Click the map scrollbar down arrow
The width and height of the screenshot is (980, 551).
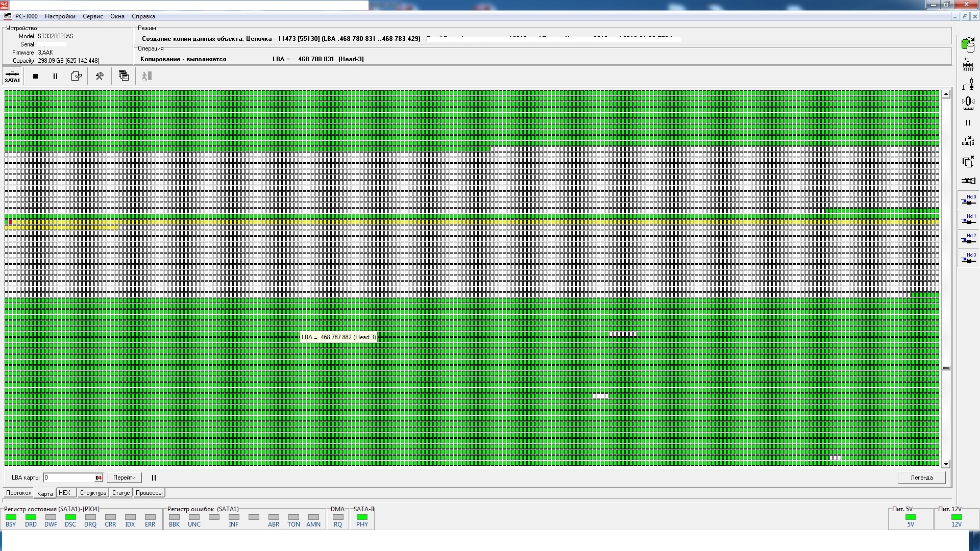pos(946,464)
